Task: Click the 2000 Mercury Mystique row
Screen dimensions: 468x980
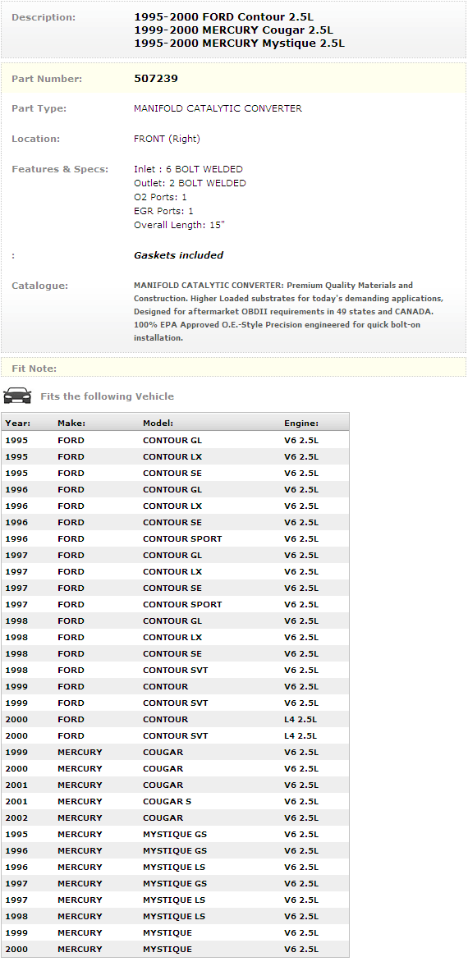Action: 175,949
